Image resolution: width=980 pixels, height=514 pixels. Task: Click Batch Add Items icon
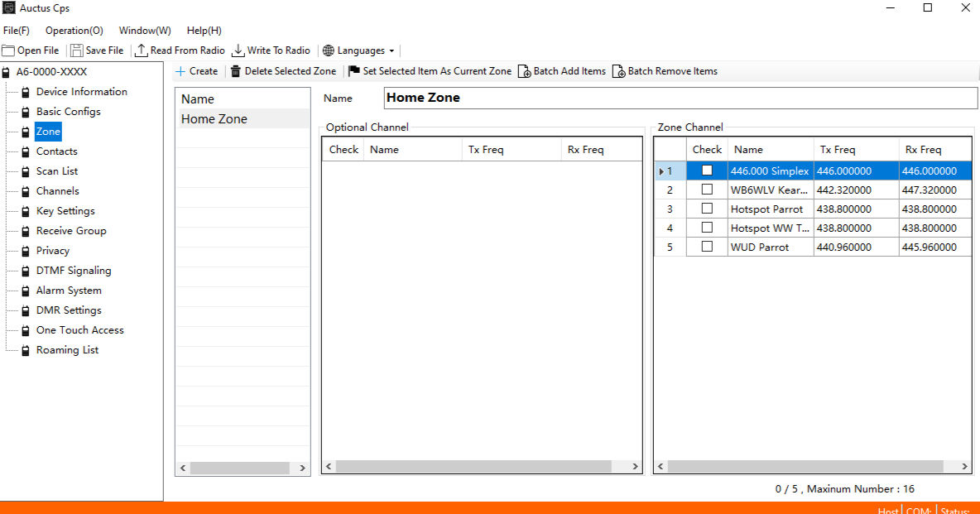pyautogui.click(x=524, y=71)
